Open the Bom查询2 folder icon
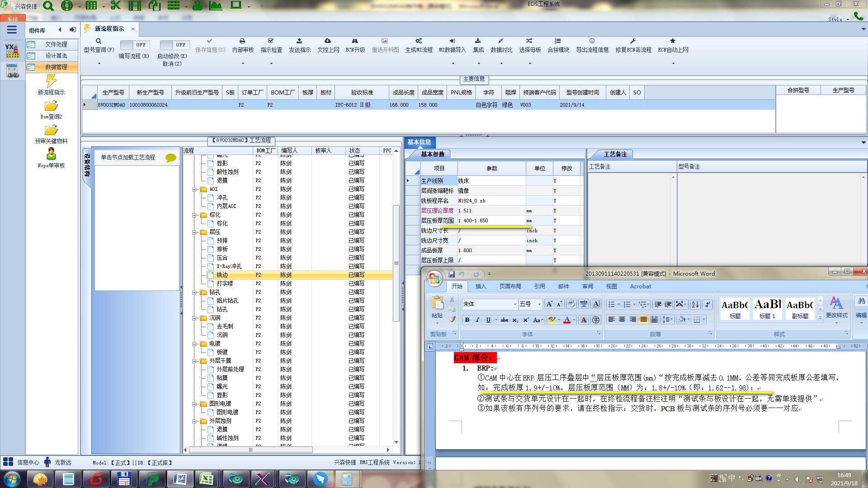Image resolution: width=868 pixels, height=488 pixels. tap(51, 106)
